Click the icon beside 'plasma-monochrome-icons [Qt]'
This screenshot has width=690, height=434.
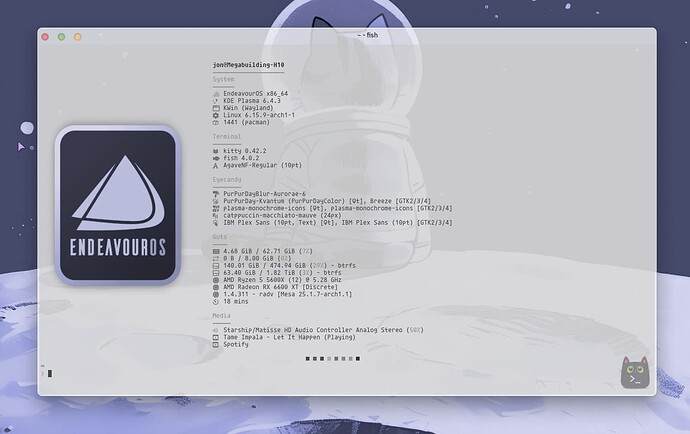[216, 208]
